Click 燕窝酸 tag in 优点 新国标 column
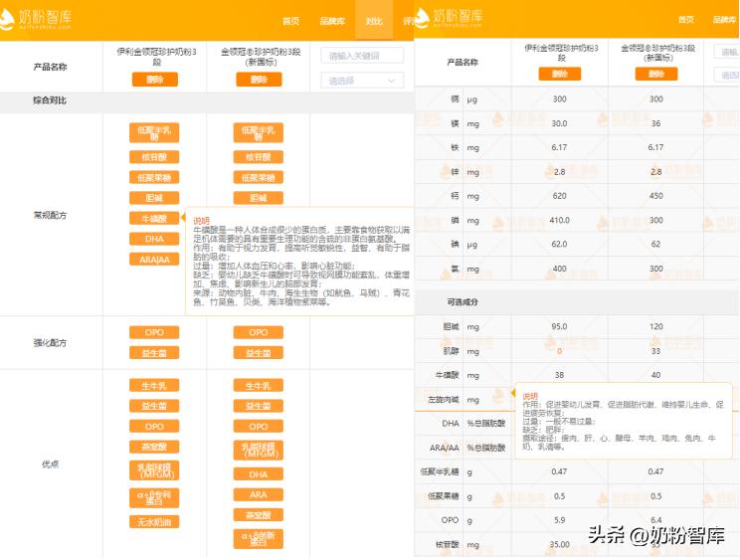Screen dimensions: 740x560 [x=259, y=514]
